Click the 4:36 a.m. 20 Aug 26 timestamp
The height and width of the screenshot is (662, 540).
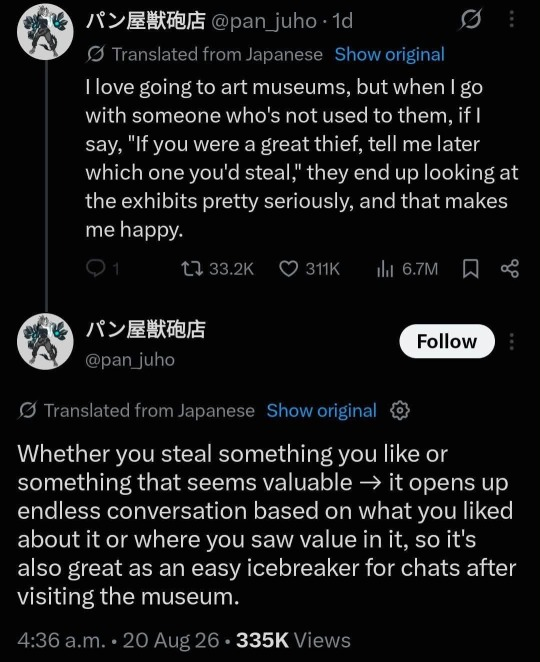[x=119, y=640]
